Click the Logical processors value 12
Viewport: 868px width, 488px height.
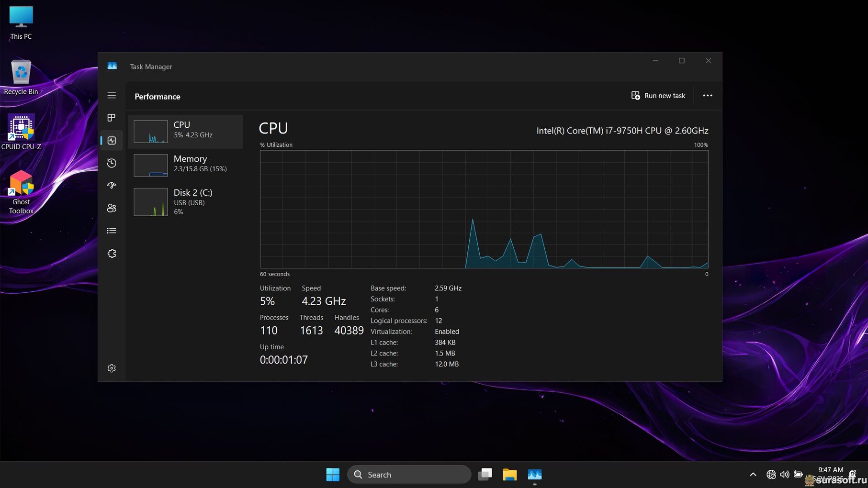pyautogui.click(x=438, y=321)
